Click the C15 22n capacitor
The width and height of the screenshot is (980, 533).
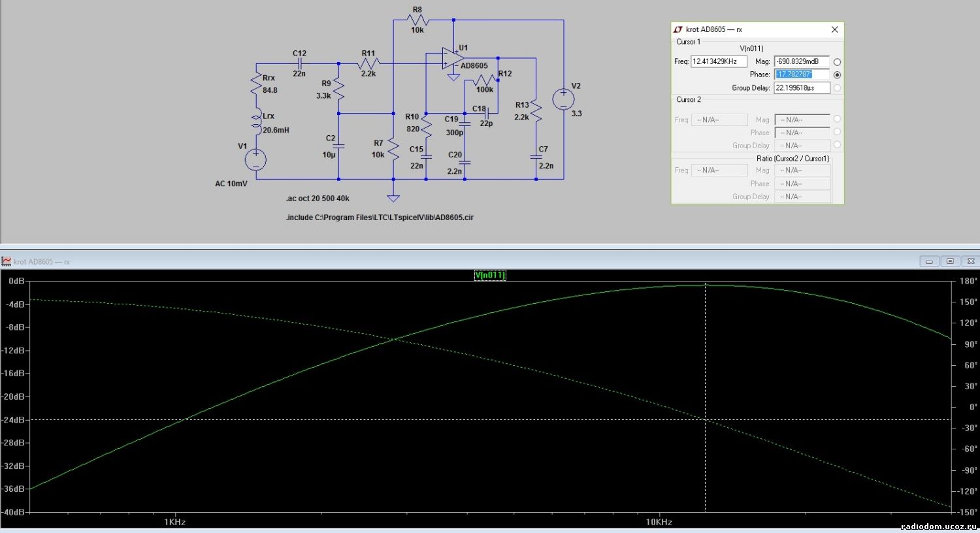tap(426, 157)
